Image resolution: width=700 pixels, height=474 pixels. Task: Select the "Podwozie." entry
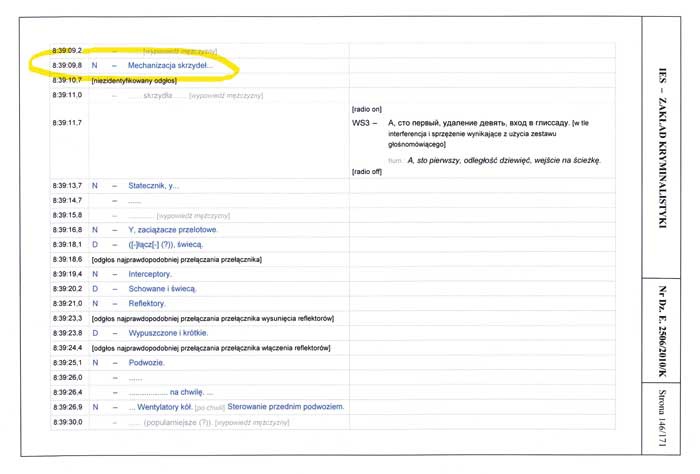[x=146, y=363]
